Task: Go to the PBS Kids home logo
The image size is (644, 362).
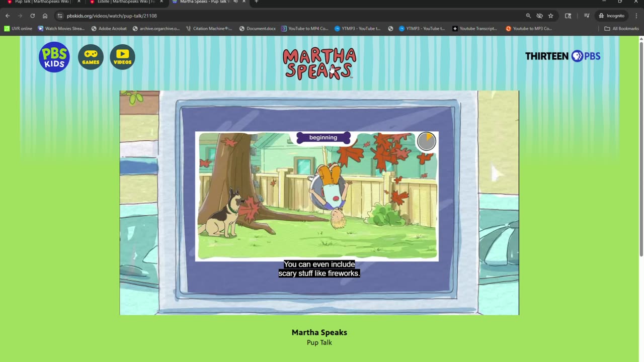Action: coord(54,57)
